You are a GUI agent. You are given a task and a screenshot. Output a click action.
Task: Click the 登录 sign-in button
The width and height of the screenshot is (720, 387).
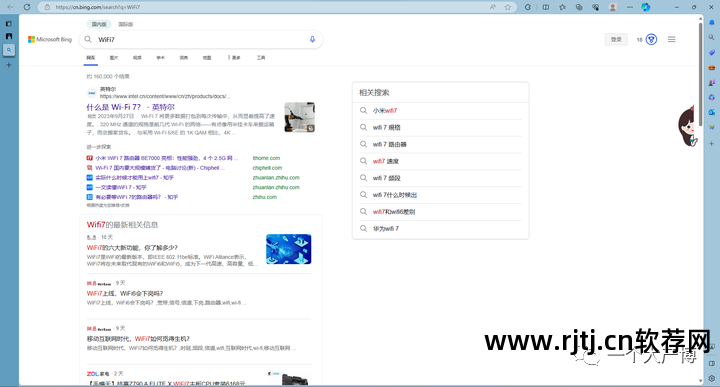pyautogui.click(x=616, y=39)
